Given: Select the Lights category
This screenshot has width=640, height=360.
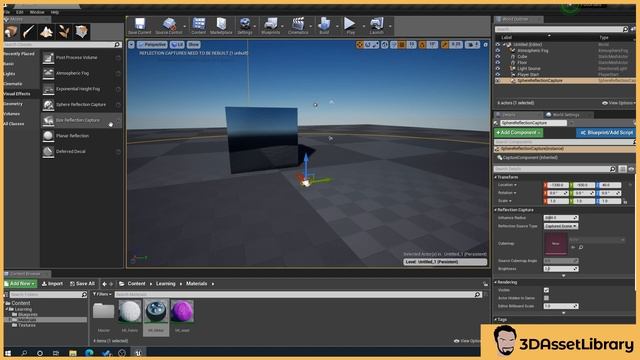Looking at the screenshot, I should pos(9,74).
